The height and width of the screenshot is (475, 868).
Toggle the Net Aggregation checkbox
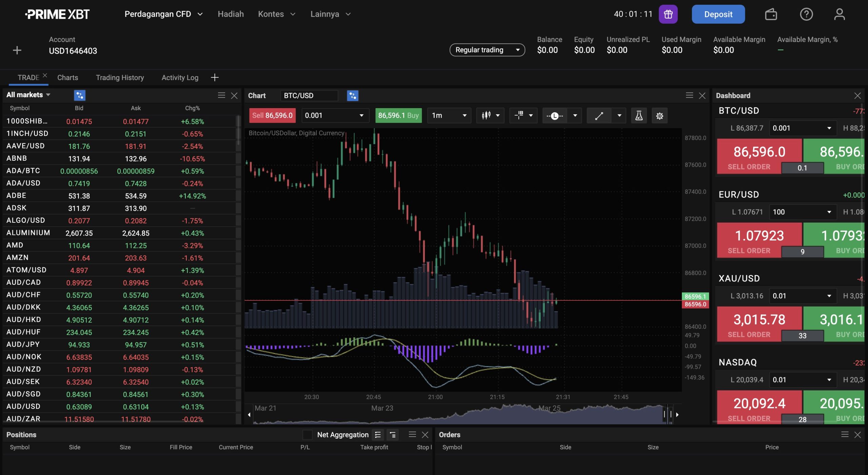coord(307,435)
